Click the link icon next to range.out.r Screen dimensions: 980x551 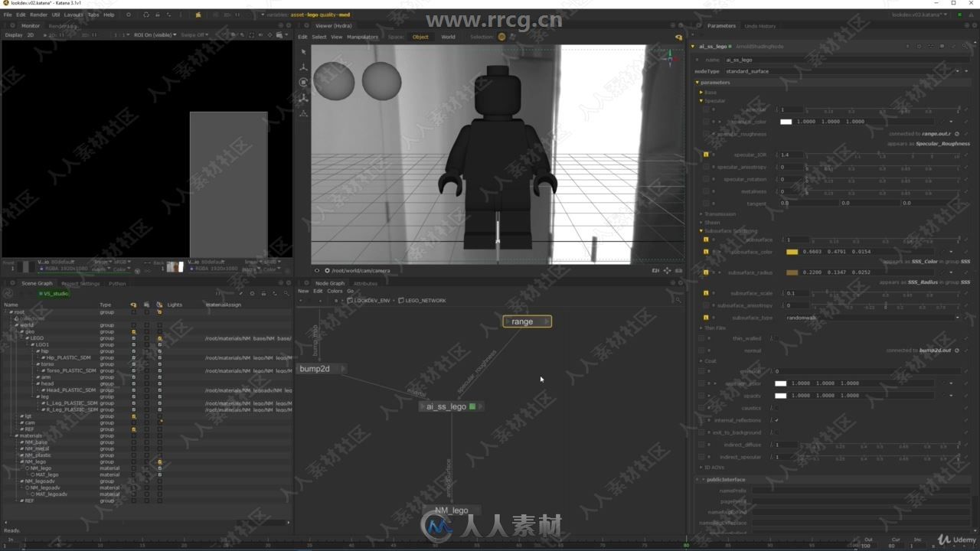point(957,134)
